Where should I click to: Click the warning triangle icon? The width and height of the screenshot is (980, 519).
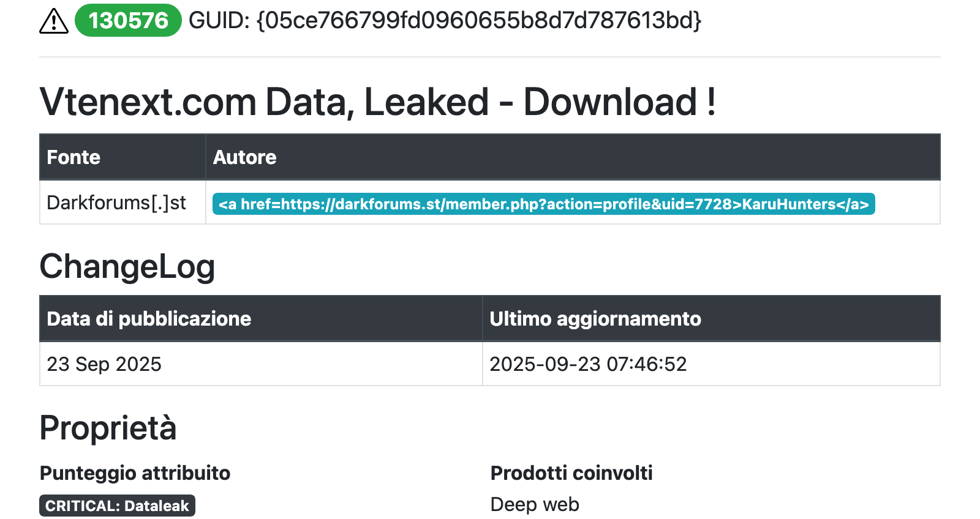click(x=54, y=21)
